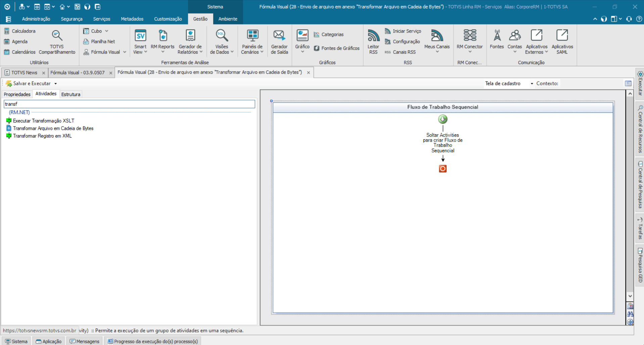The height and width of the screenshot is (345, 644).
Task: Open the Executar side panel
Action: (640, 84)
